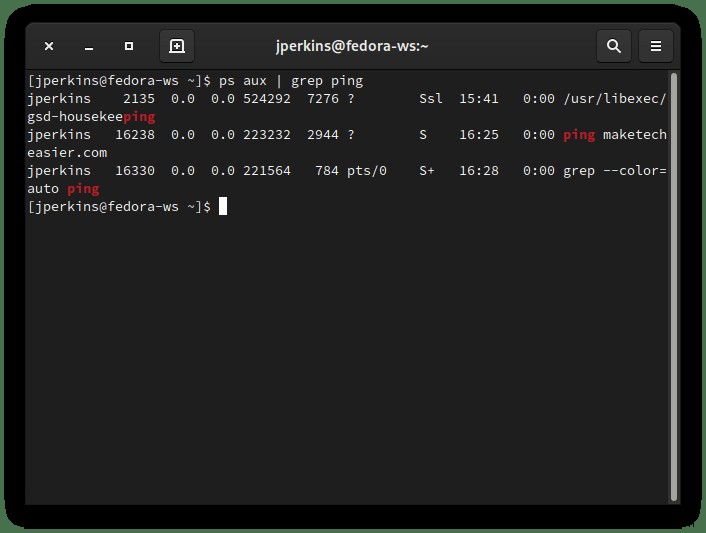This screenshot has height=533, width=706.
Task: Click process ID 16238
Action: tap(135, 135)
